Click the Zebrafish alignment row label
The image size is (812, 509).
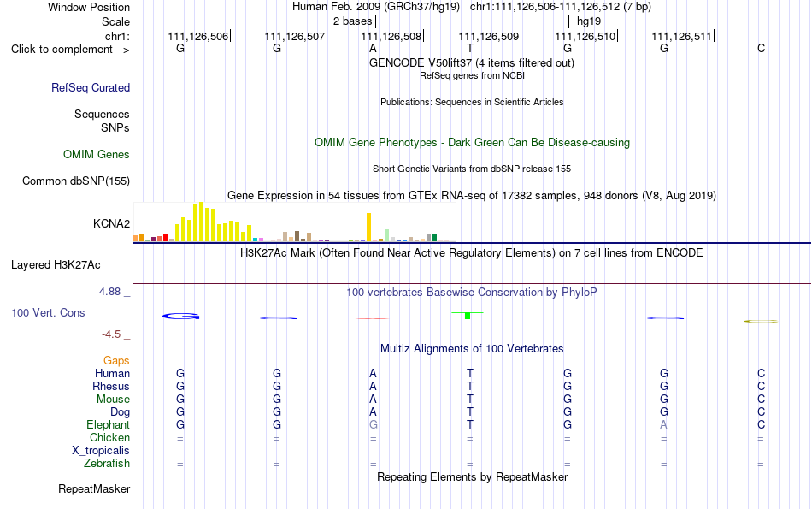coord(107,464)
